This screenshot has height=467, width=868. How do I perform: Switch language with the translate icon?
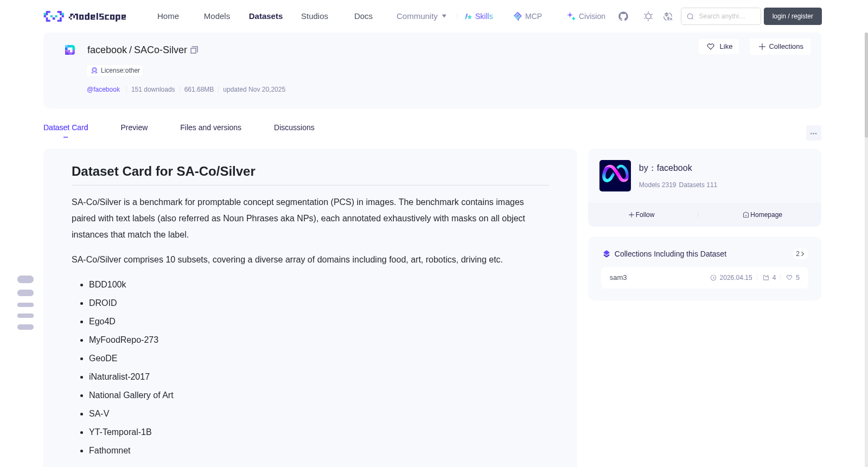pyautogui.click(x=668, y=16)
